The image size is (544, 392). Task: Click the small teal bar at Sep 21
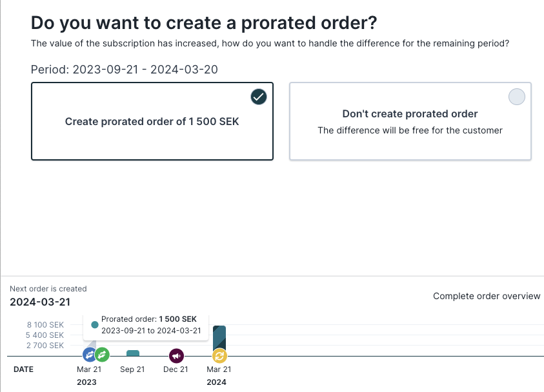click(133, 353)
